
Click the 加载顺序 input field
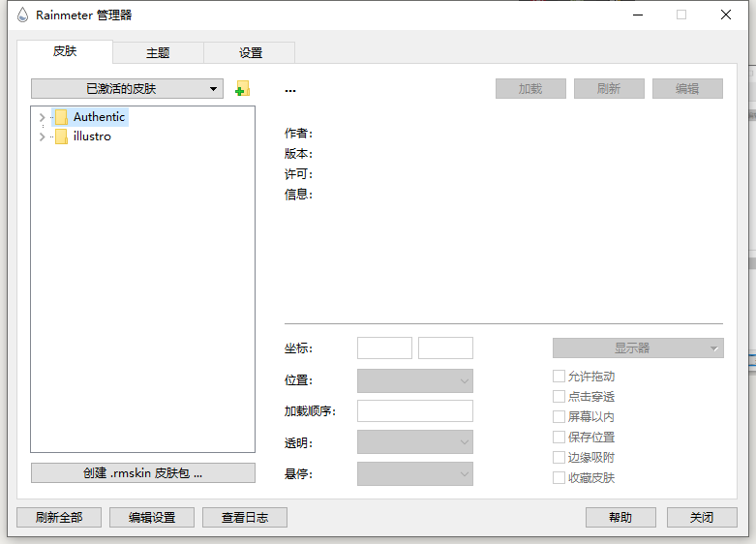(415, 410)
